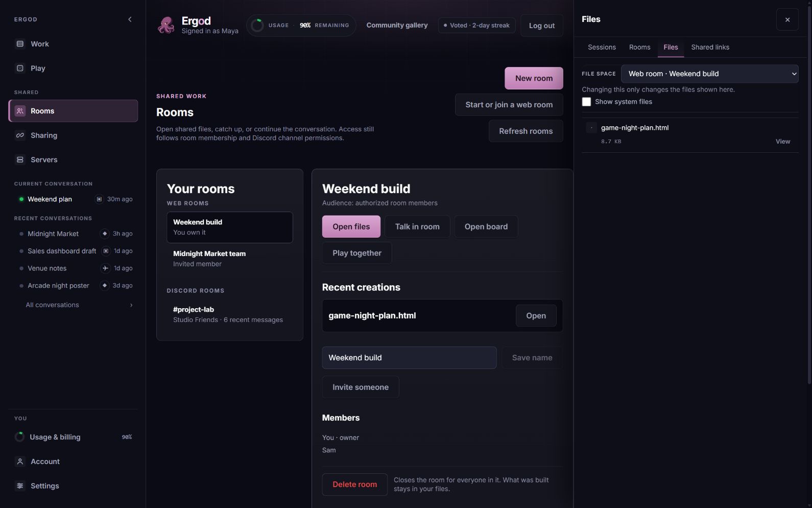Click the Refresh rooms button
812x508 pixels.
(x=526, y=131)
